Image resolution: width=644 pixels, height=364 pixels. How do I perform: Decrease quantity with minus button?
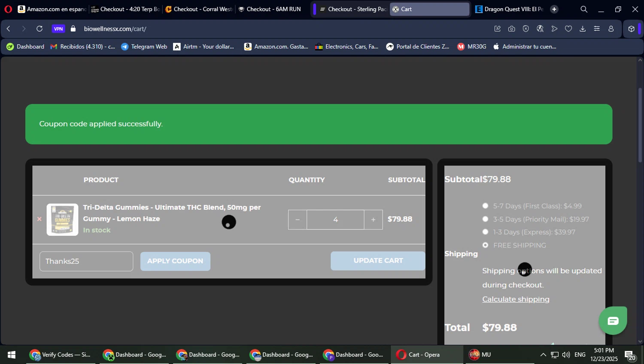click(x=298, y=220)
